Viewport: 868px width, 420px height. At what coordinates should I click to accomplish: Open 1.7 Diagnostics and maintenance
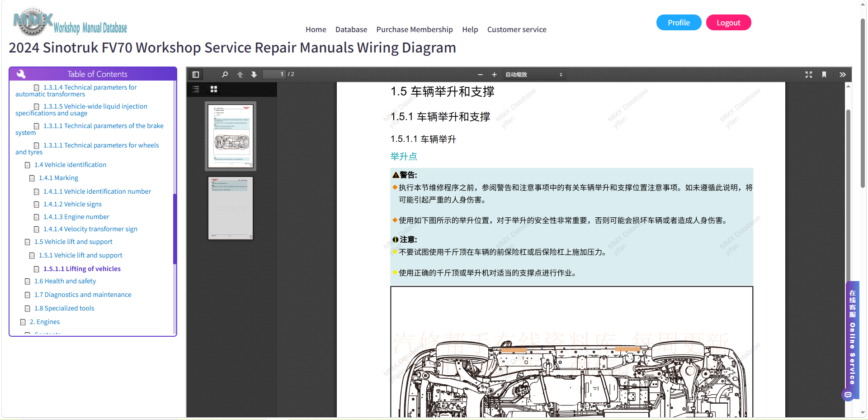pos(83,295)
